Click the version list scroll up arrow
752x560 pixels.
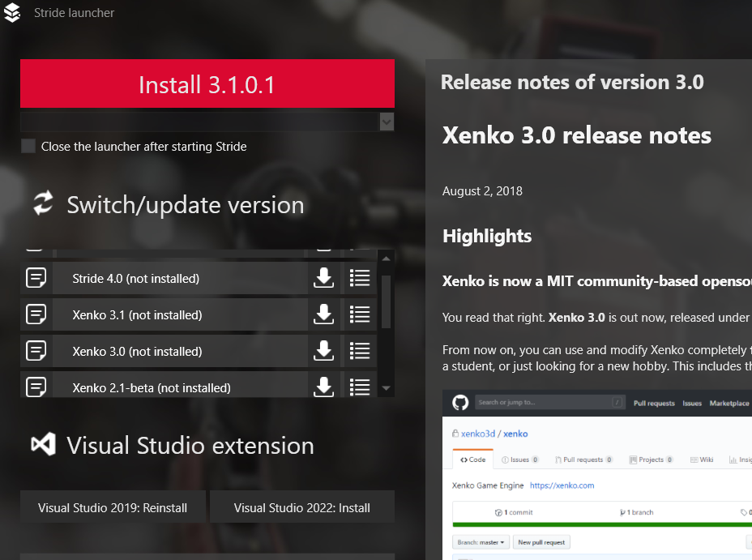(x=386, y=259)
